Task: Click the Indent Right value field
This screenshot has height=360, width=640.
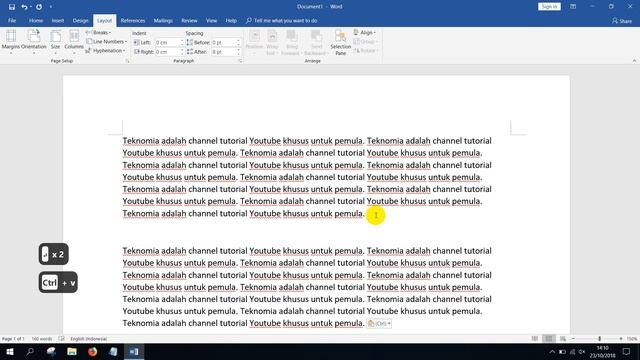Action: (x=167, y=52)
